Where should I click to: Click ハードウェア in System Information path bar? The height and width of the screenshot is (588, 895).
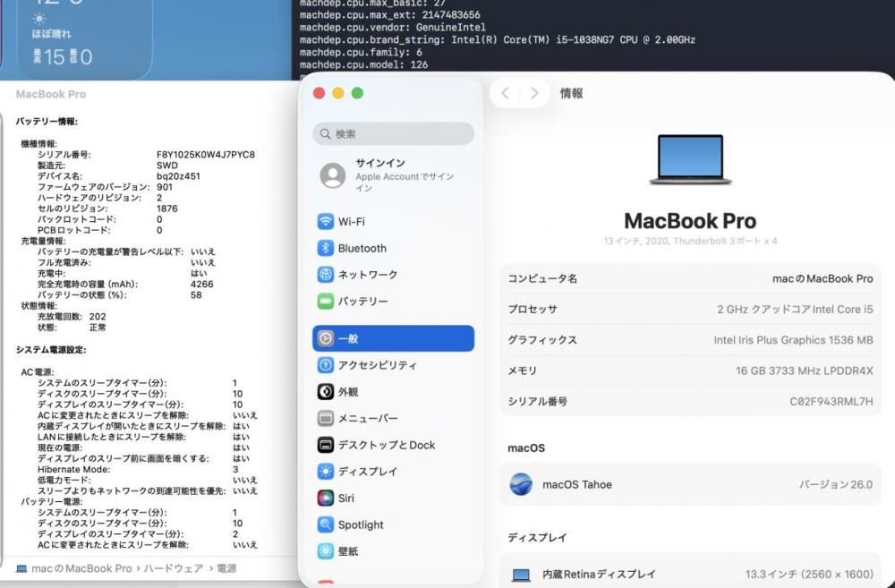[x=173, y=568]
